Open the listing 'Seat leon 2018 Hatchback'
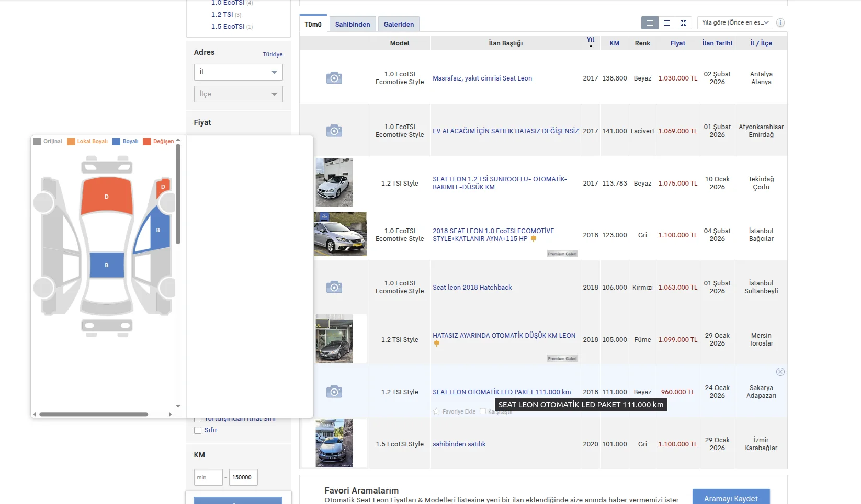Screen dimensions: 861x504 pyautogui.click(x=472, y=288)
